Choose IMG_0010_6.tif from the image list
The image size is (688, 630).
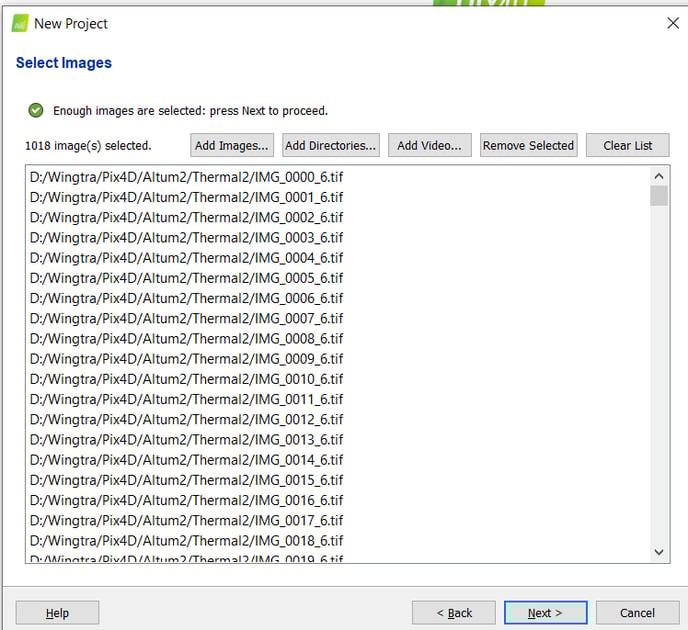[186, 379]
